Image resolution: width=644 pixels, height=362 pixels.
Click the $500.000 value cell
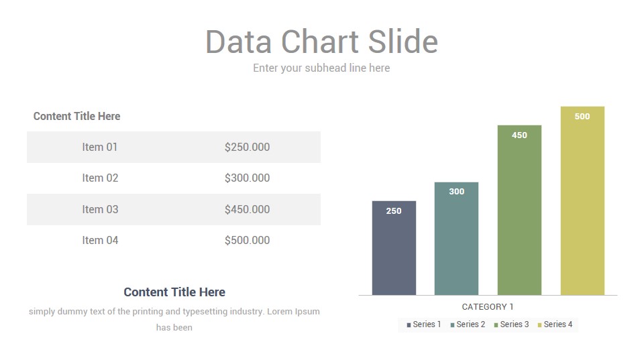click(x=248, y=240)
